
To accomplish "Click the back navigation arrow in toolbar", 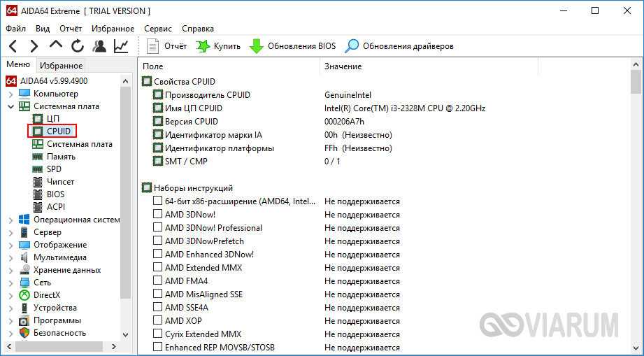I will (13, 46).
